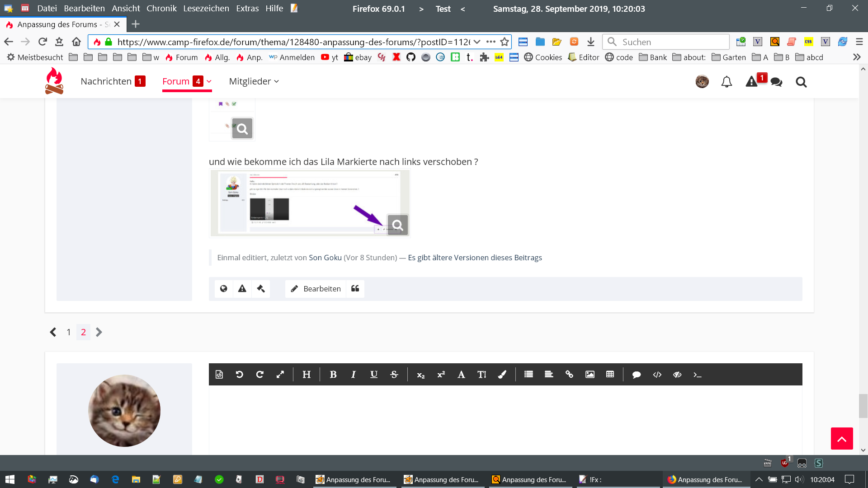Viewport: 868px width, 488px height.
Task: Insert code block in editor
Action: (x=657, y=375)
